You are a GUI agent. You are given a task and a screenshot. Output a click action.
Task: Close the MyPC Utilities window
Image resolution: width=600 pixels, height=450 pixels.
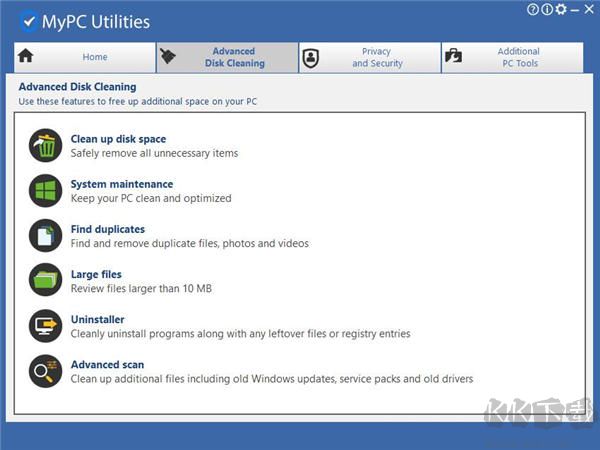coord(589,9)
